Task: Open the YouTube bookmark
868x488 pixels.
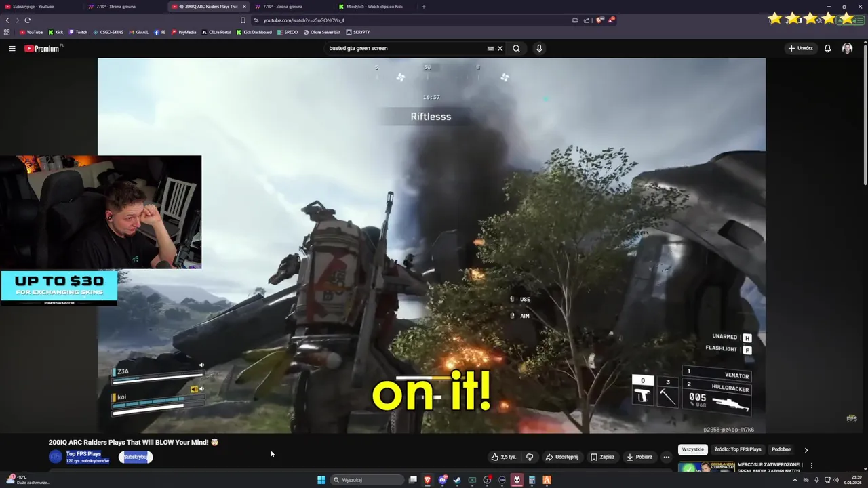Action: click(31, 32)
